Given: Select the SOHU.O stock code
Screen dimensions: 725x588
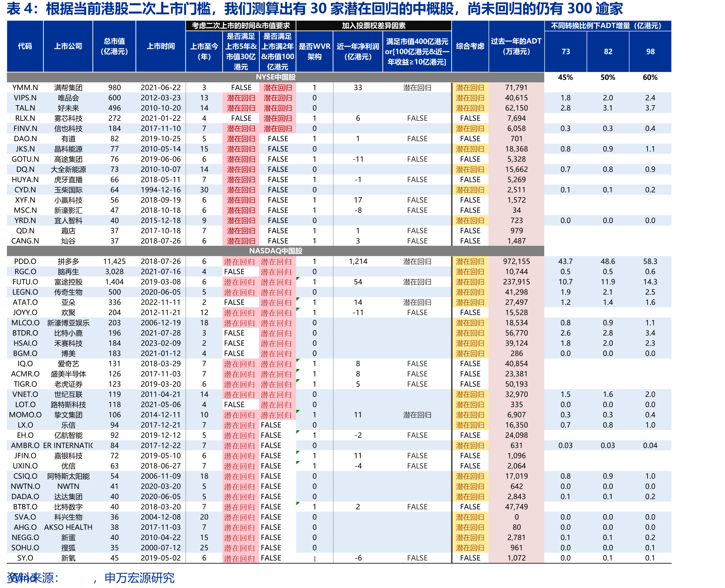Looking at the screenshot, I should click(x=25, y=547).
